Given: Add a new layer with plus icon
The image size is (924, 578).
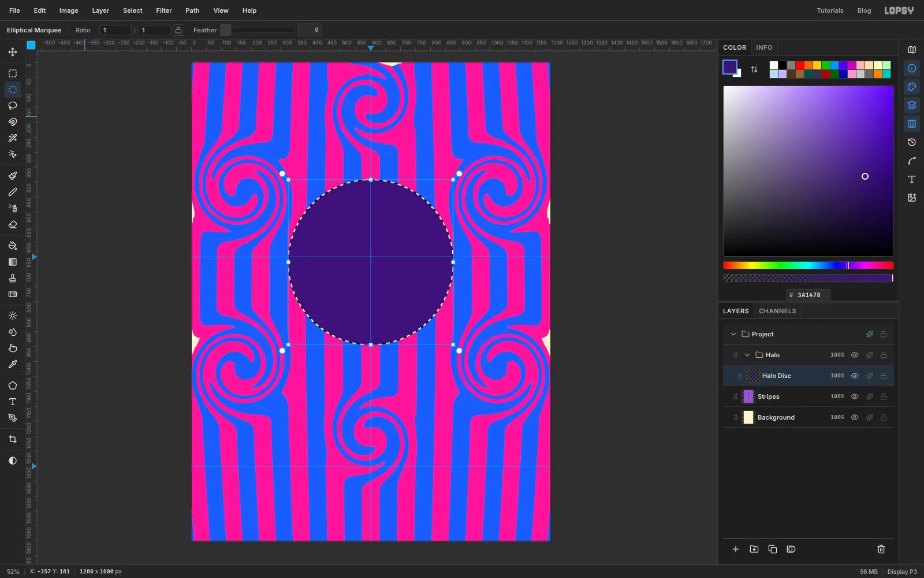Looking at the screenshot, I should pyautogui.click(x=736, y=549).
